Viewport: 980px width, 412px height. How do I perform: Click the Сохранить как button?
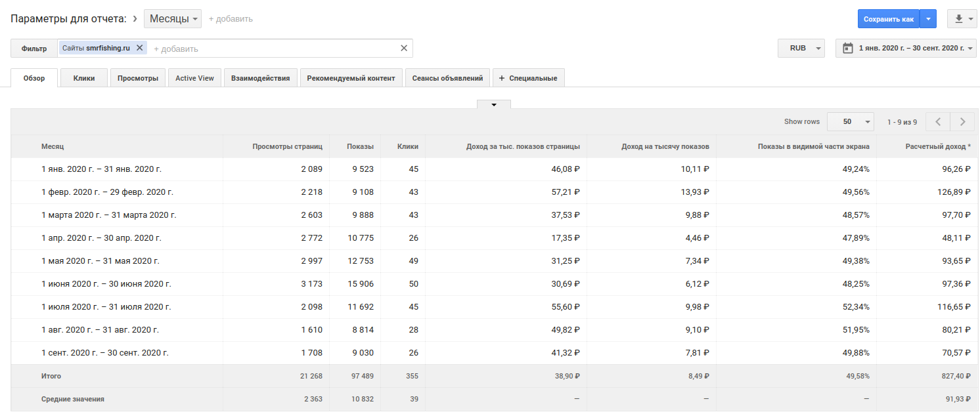(x=888, y=19)
